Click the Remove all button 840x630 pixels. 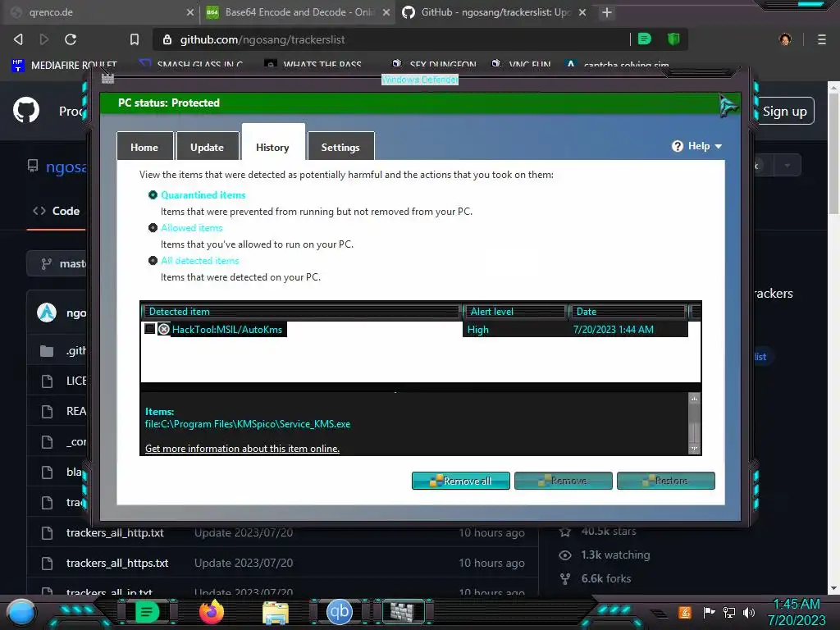pyautogui.click(x=461, y=481)
